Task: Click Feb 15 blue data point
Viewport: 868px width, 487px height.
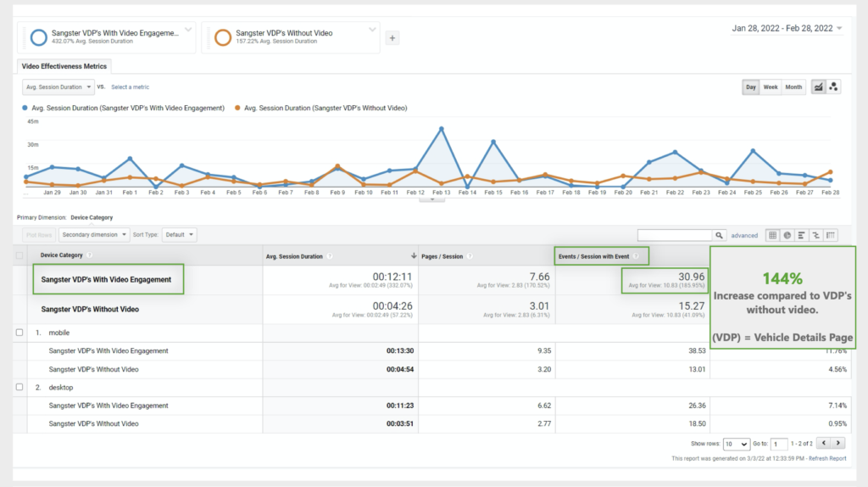Action: (493, 142)
